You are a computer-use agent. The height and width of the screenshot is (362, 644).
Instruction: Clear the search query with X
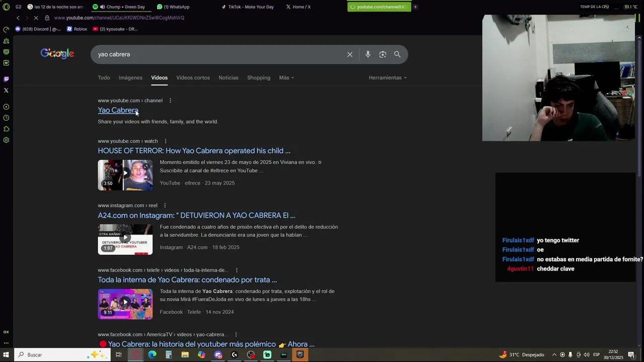tap(350, 54)
